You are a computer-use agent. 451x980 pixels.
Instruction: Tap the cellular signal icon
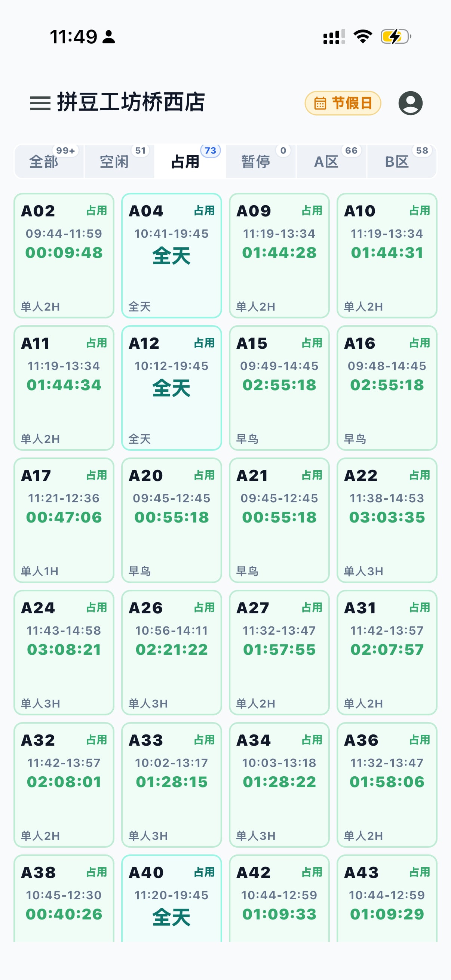coord(334,37)
